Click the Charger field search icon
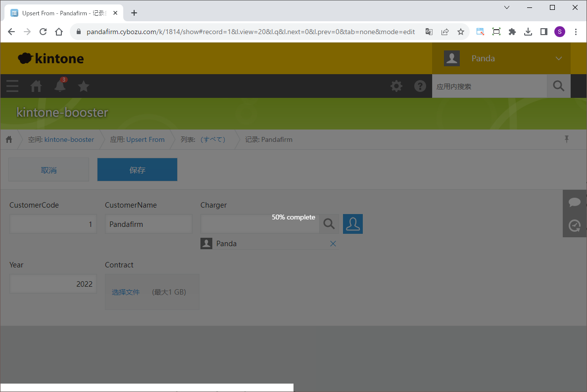587x392 pixels. point(329,224)
